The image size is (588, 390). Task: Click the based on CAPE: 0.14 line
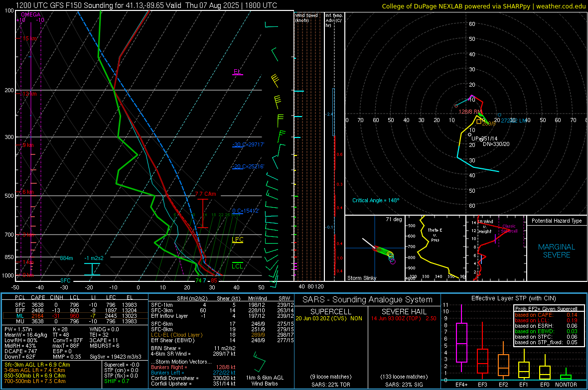[546, 315]
